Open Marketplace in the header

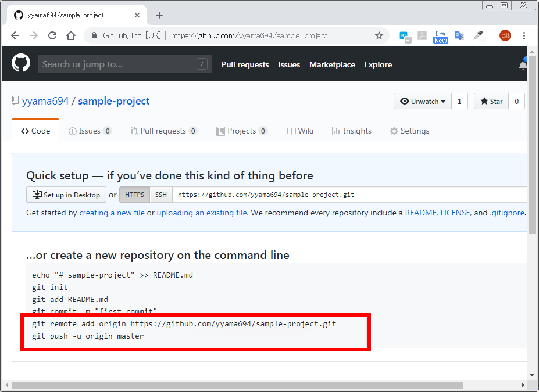tap(332, 64)
